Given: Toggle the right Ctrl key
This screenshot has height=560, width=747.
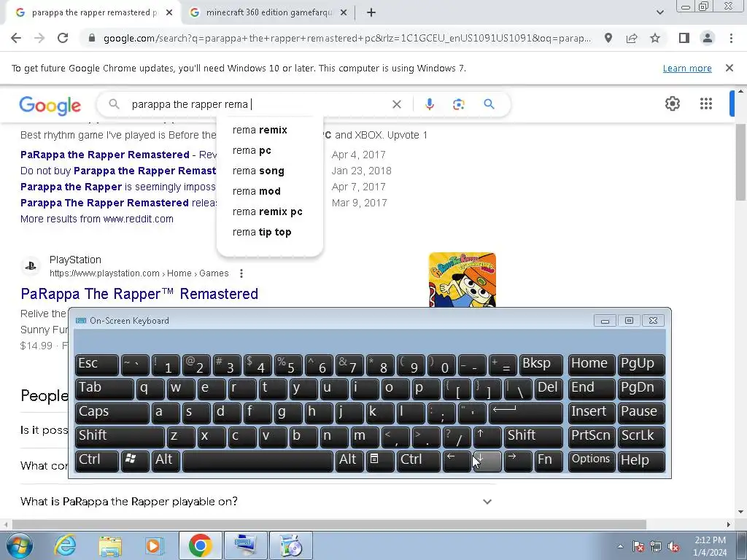Looking at the screenshot, I should click(x=418, y=461).
